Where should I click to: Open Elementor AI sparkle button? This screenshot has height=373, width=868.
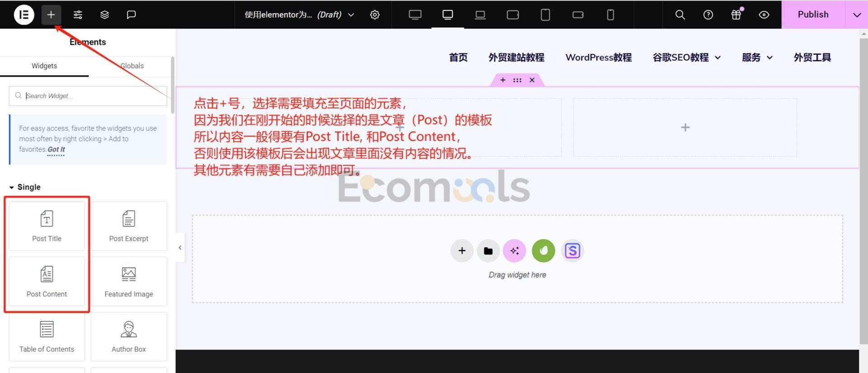[x=514, y=251]
